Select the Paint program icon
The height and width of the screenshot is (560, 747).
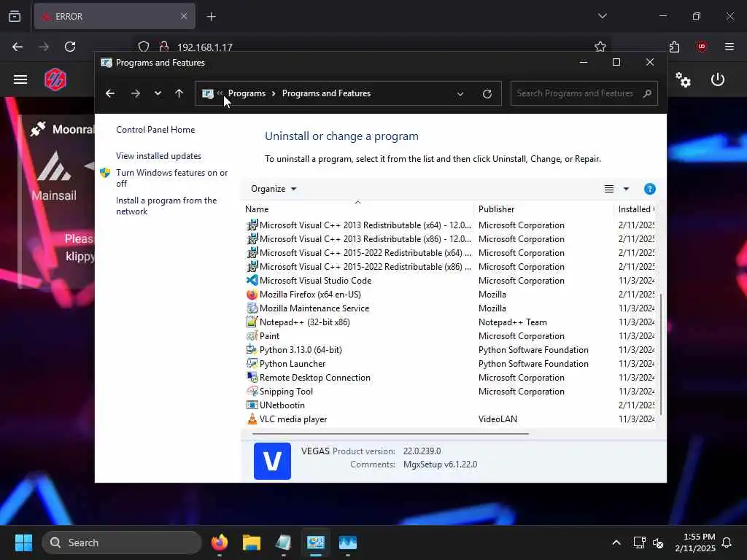click(252, 335)
